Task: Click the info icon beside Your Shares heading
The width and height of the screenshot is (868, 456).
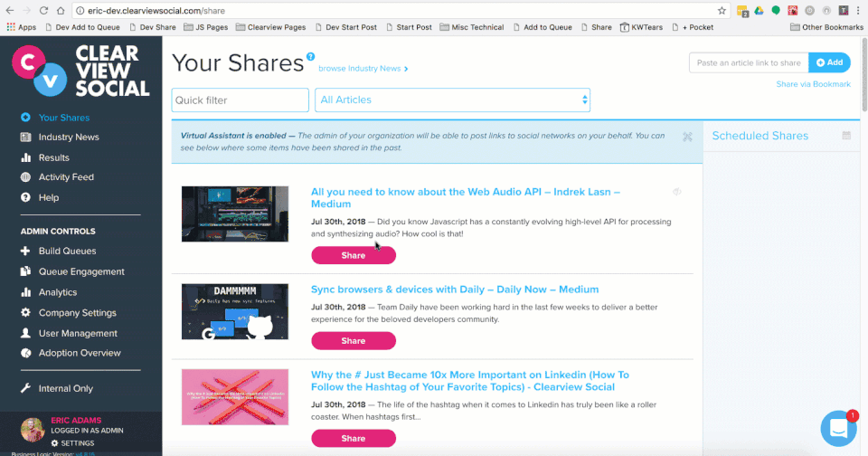Action: click(310, 56)
